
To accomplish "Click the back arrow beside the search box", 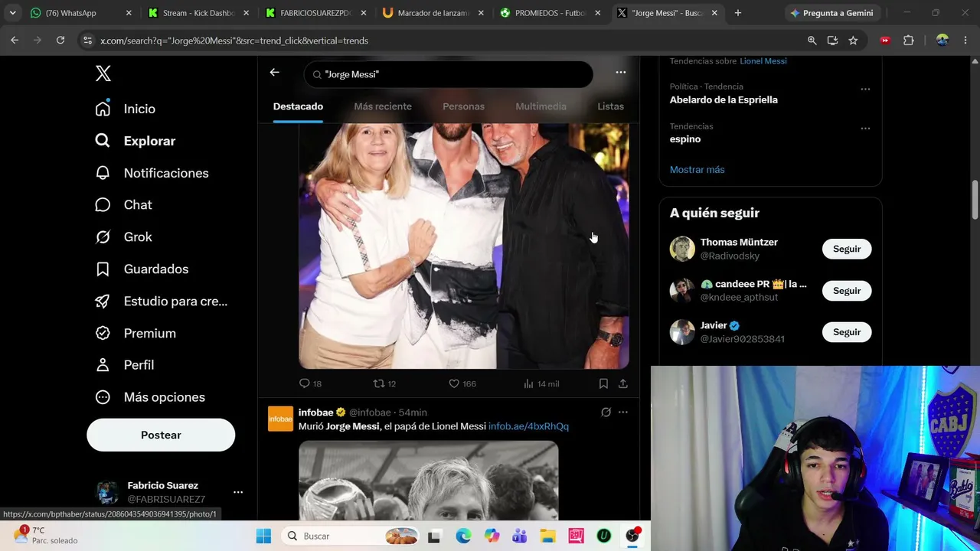I will point(275,72).
